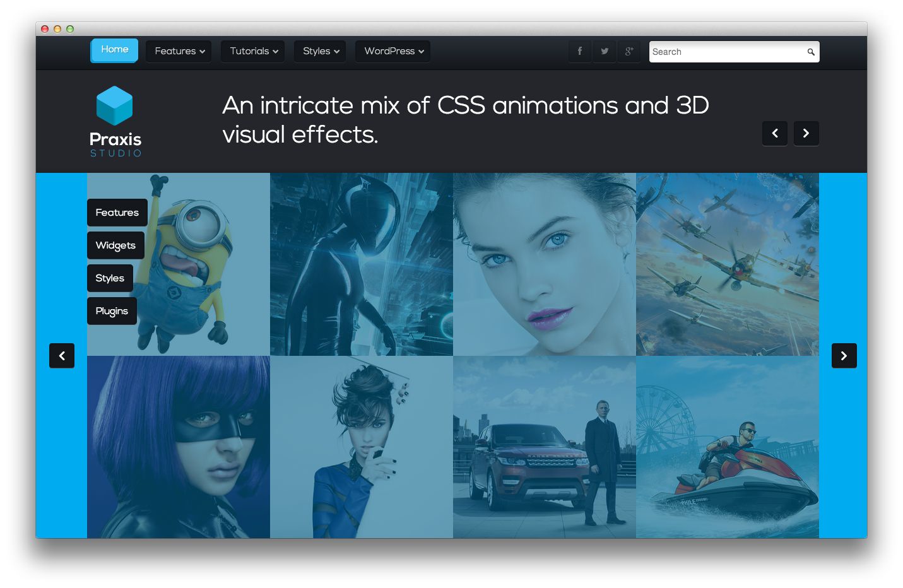Minimize the window with yellow button
903x588 pixels.
click(x=57, y=29)
